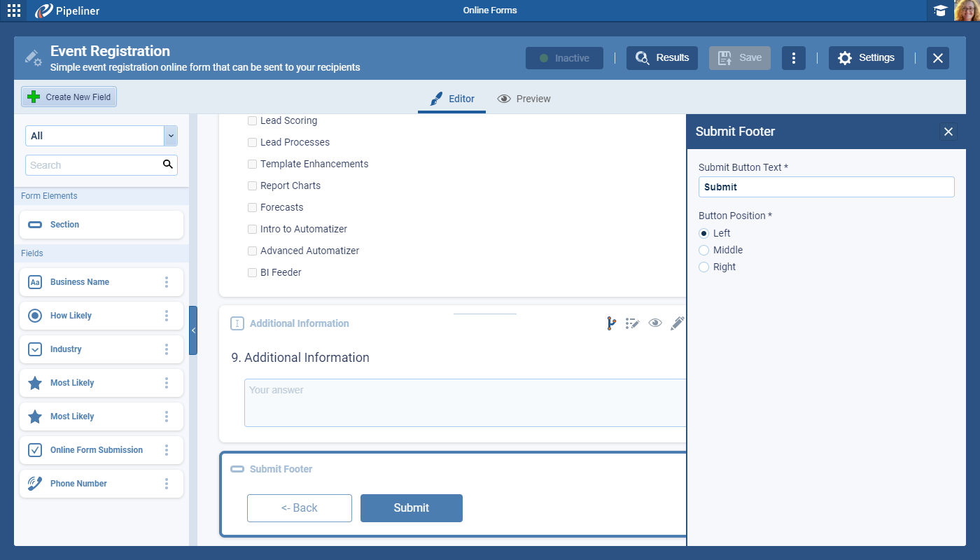Click the checklist edit icon on Additional Information
This screenshot has height=560, width=980.
point(633,323)
